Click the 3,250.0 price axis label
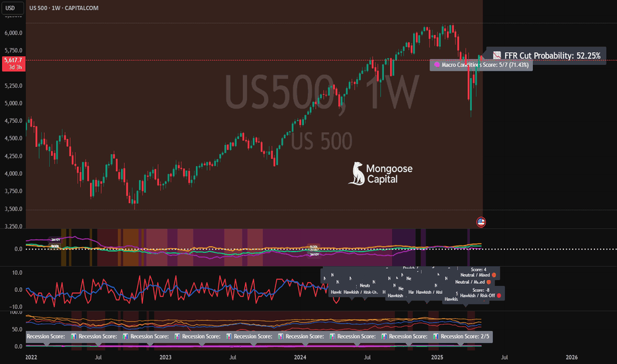The width and height of the screenshot is (617, 364). [x=13, y=226]
